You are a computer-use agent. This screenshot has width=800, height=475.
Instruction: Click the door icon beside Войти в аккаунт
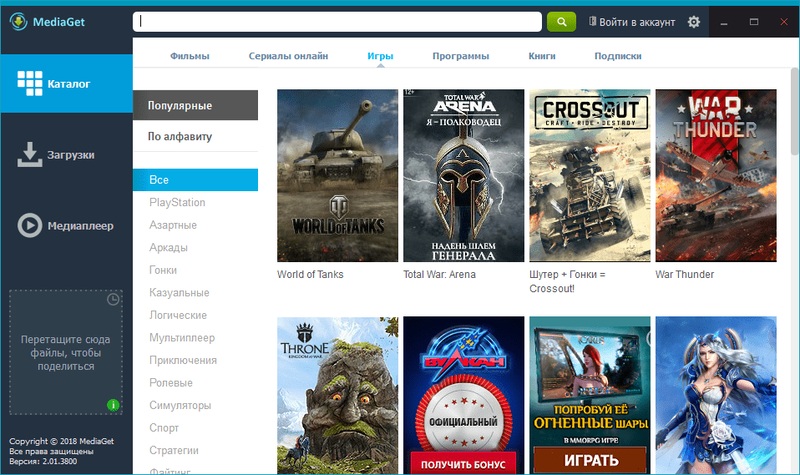(x=592, y=21)
